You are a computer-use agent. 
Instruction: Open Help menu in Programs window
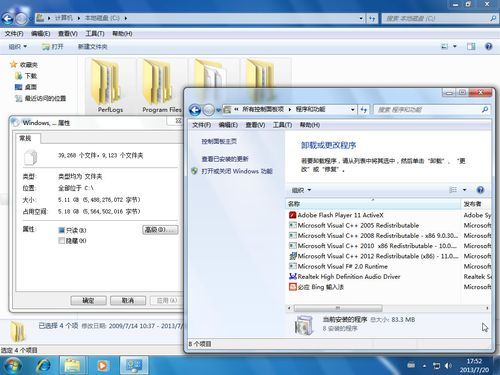[x=310, y=125]
